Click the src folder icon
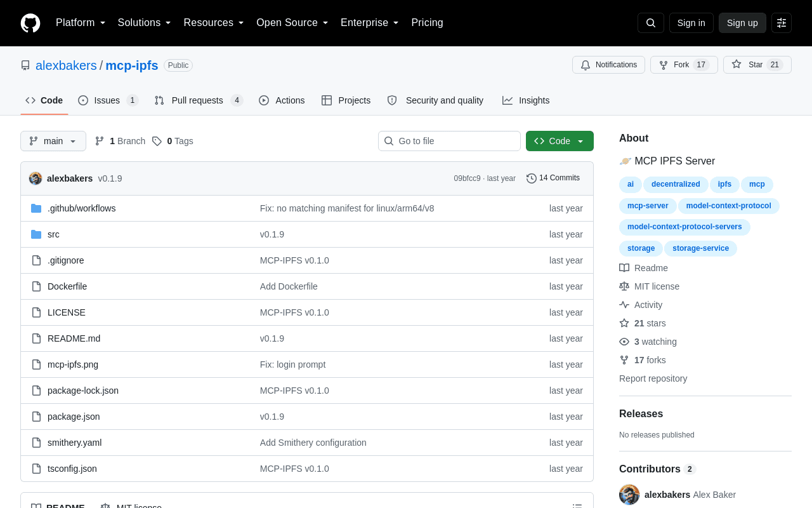The width and height of the screenshot is (812, 508). (x=36, y=234)
